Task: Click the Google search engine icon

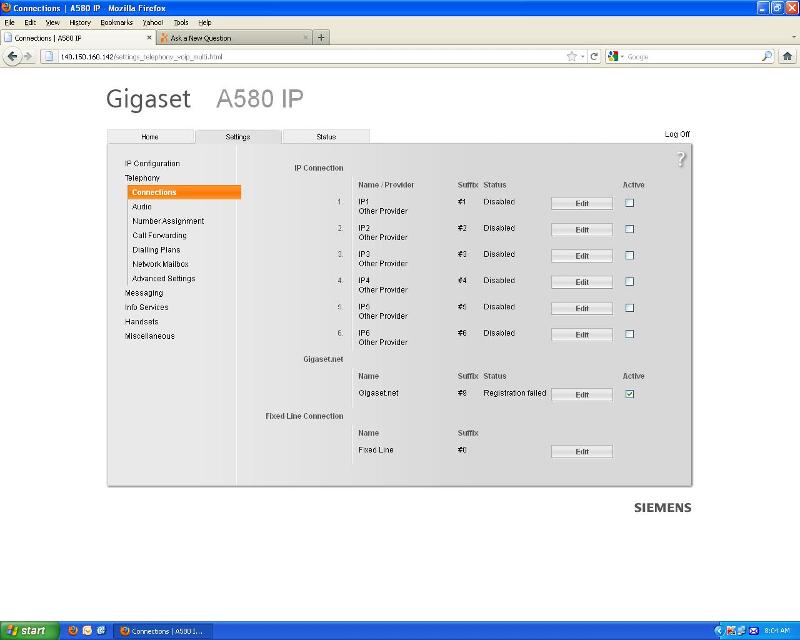Action: pyautogui.click(x=613, y=57)
